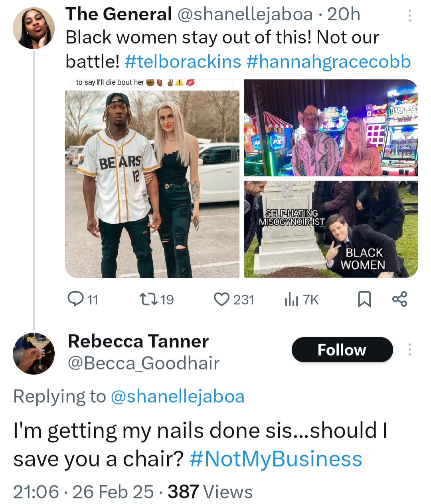
Task: View The General's profile picture
Action: pos(34,28)
